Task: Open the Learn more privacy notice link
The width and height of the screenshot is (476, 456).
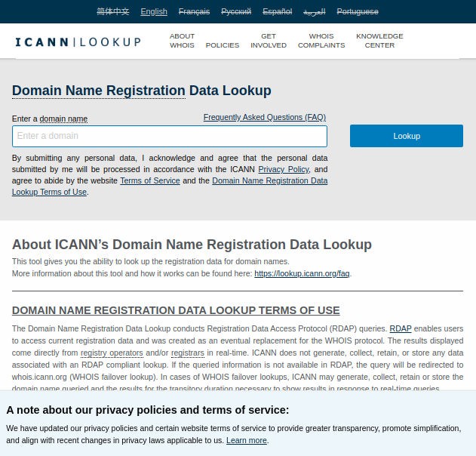Action: point(247,440)
